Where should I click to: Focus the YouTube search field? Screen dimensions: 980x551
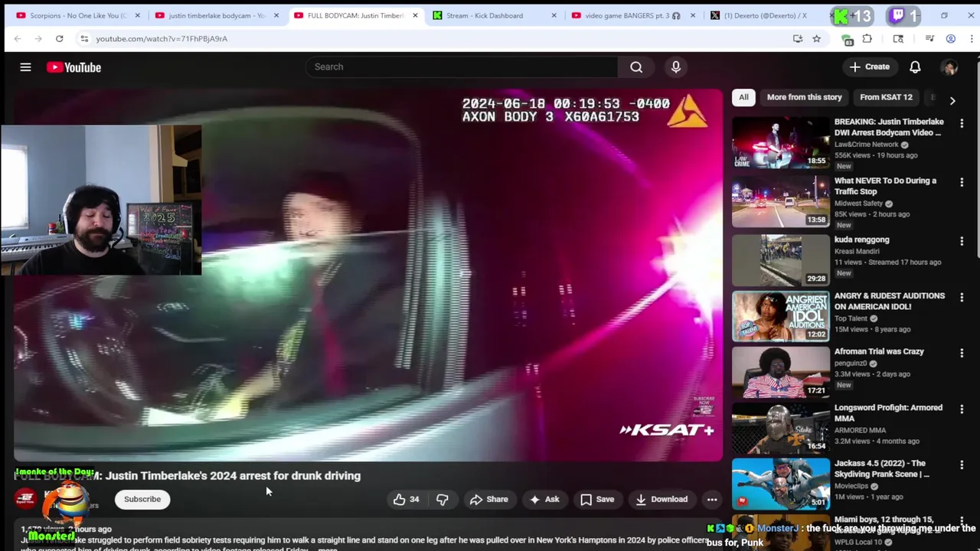click(462, 67)
